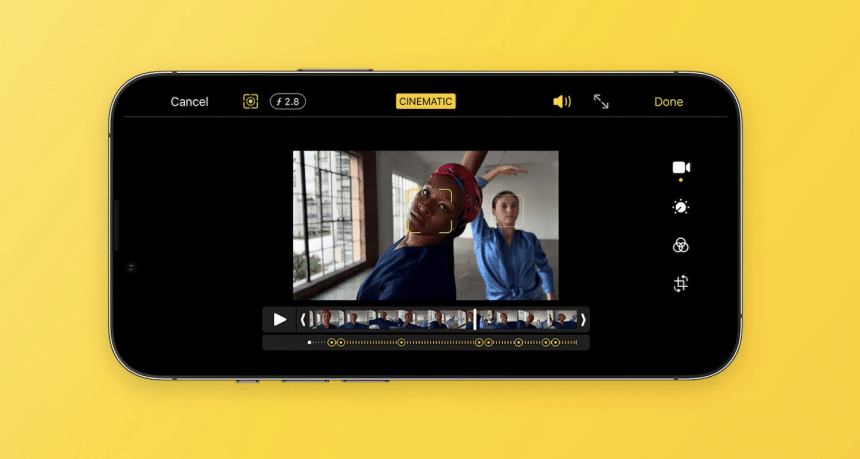
Task: Click the white playhead on the filmstrip
Action: (475, 320)
